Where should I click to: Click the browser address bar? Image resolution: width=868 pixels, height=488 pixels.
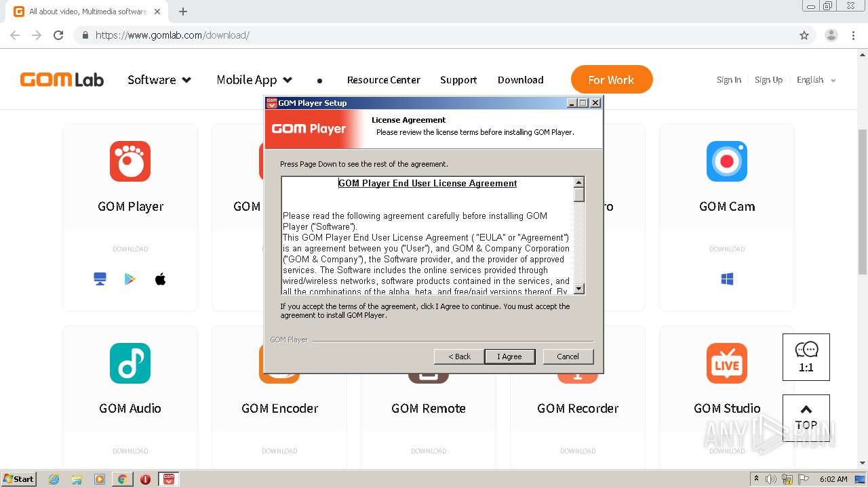tap(434, 35)
